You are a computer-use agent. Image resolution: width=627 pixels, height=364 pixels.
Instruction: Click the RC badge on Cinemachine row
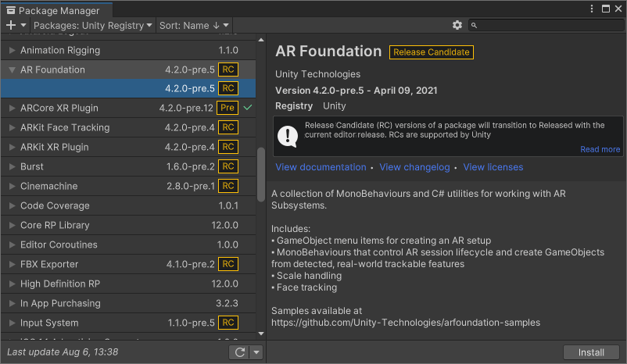coord(228,186)
